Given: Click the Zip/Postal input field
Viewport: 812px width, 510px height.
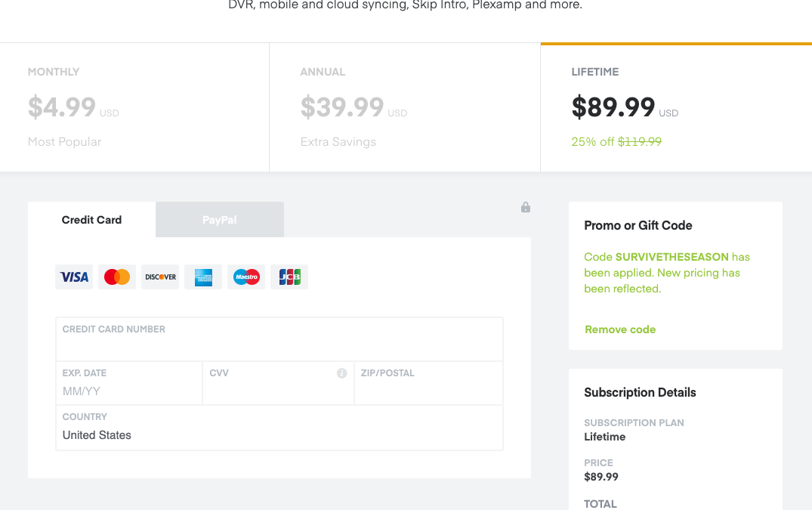Looking at the screenshot, I should click(428, 391).
